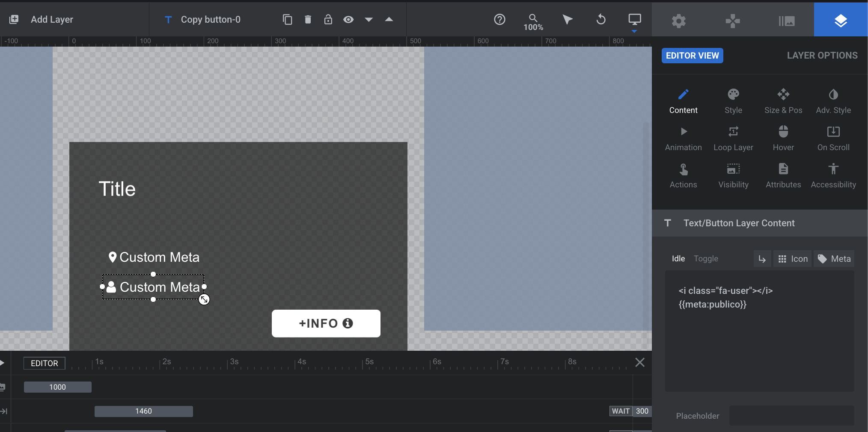Duplicate the Copy button-0 layer
Screen dimensions: 868x432
[287, 20]
